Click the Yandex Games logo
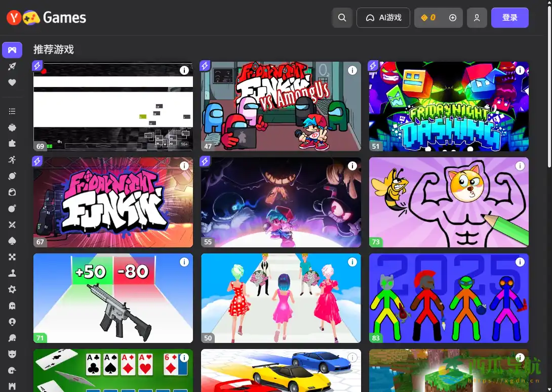 (x=47, y=18)
